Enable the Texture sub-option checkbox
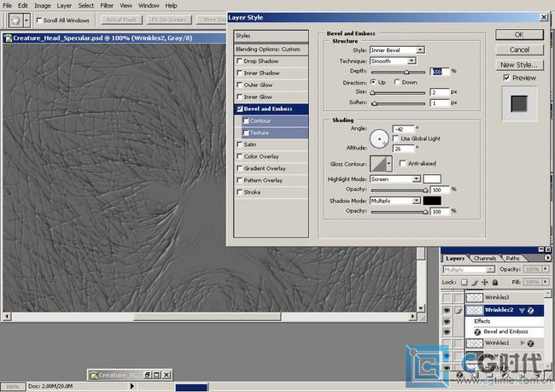The image size is (555, 392). [246, 132]
